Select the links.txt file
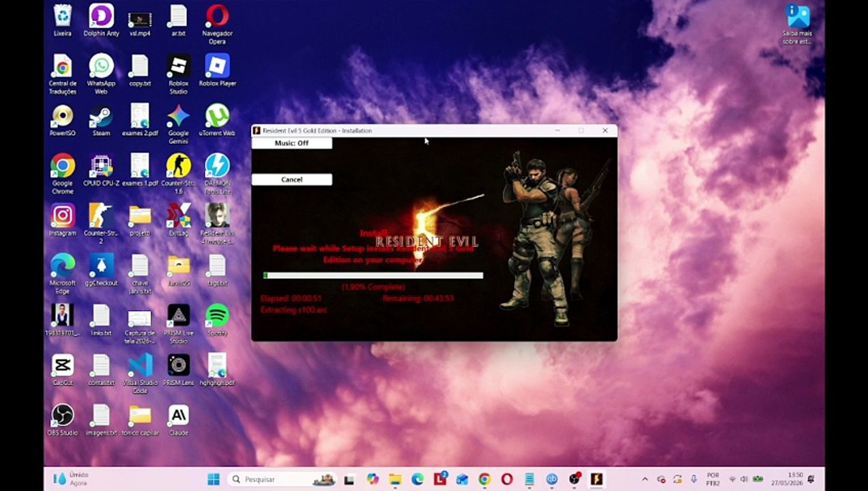The image size is (868, 491). (101, 319)
